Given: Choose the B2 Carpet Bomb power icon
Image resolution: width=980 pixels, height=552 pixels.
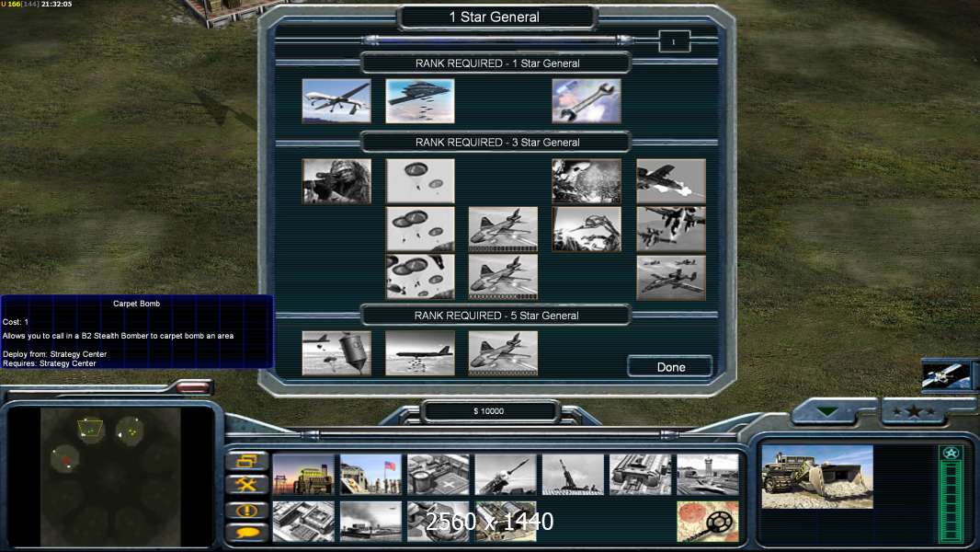Looking at the screenshot, I should 420,100.
